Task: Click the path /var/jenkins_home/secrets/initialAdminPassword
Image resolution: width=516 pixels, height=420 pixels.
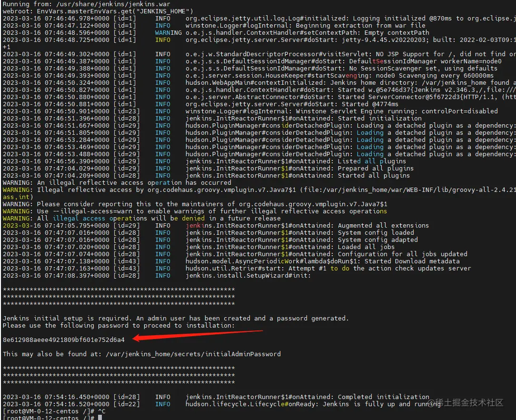Action: 193,354
